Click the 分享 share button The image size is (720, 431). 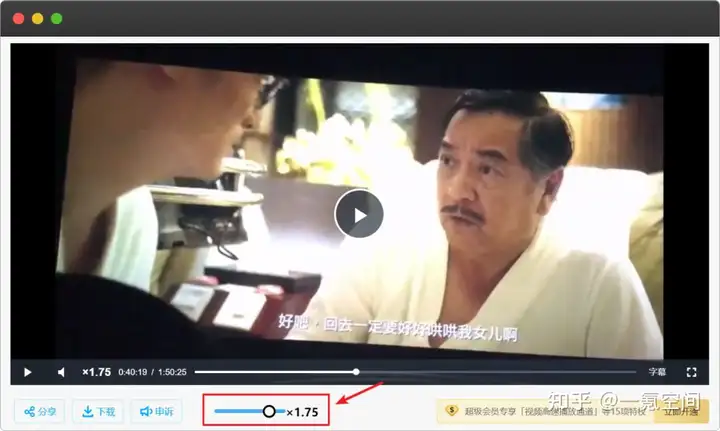pyautogui.click(x=39, y=411)
